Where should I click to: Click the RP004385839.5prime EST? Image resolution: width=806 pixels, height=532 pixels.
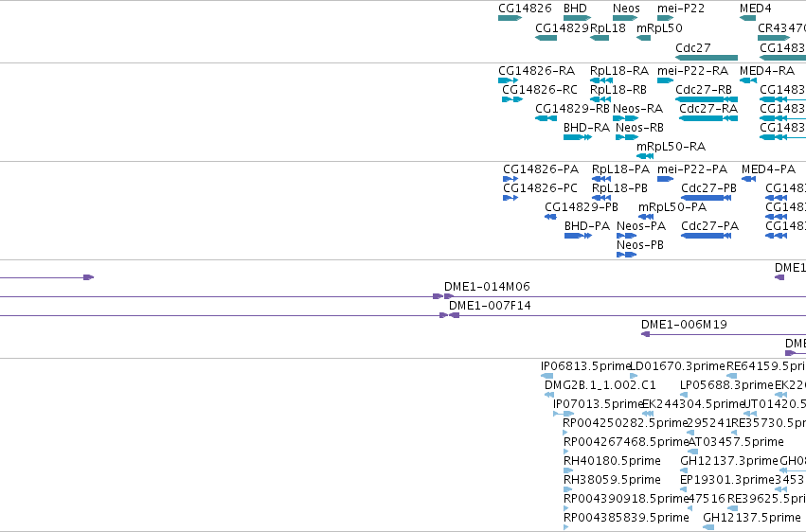[x=566, y=528]
